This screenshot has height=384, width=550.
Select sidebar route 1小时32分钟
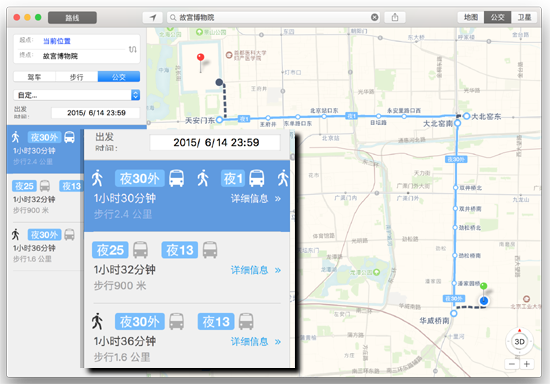coord(45,198)
